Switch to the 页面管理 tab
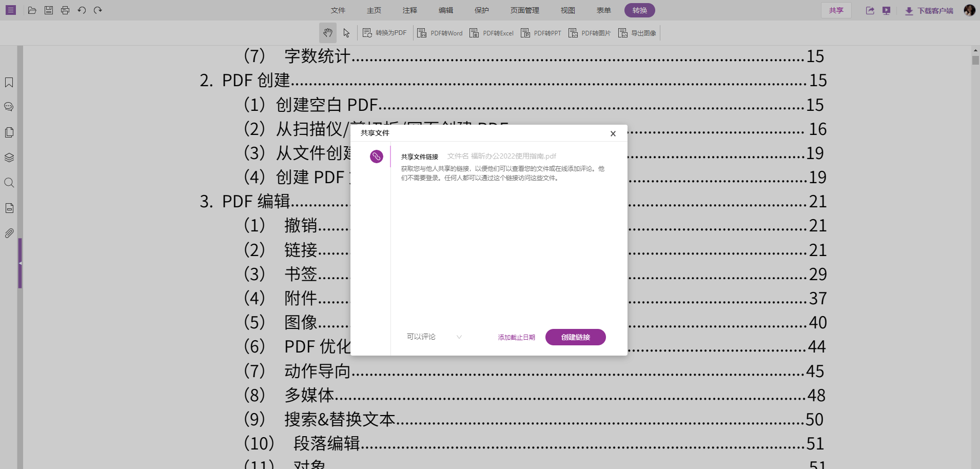This screenshot has height=469, width=980. tap(524, 10)
